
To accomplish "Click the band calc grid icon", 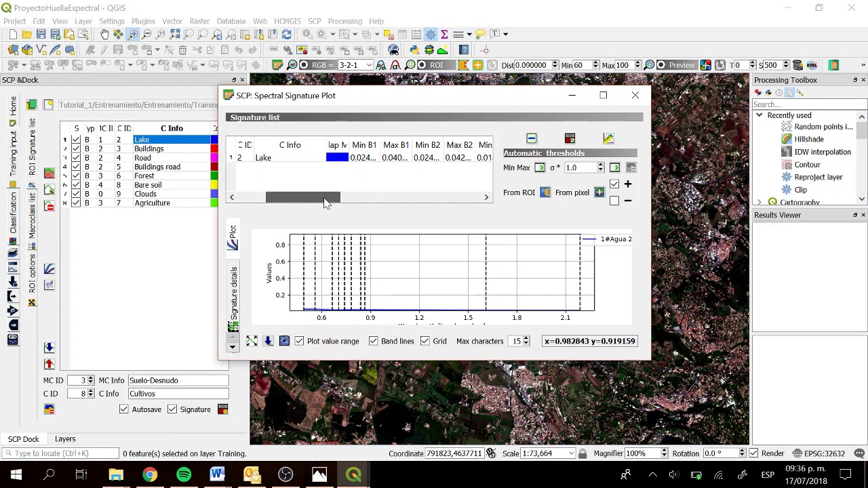I will [x=833, y=65].
